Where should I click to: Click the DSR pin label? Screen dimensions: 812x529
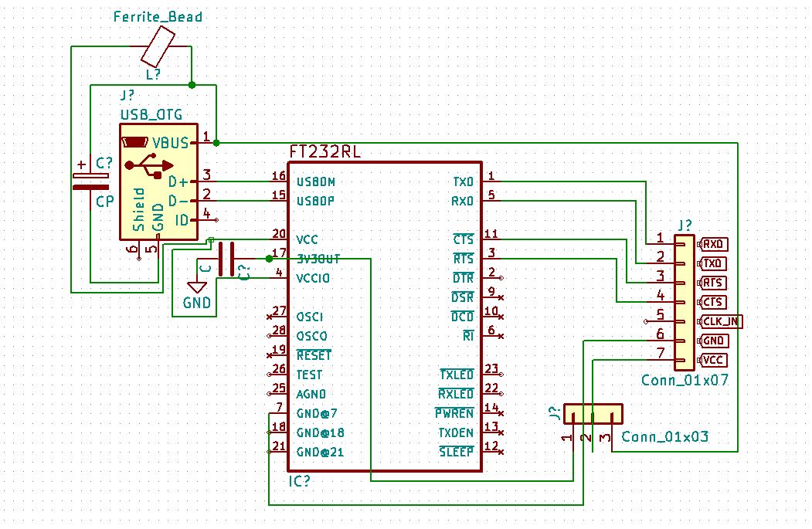pos(463,297)
